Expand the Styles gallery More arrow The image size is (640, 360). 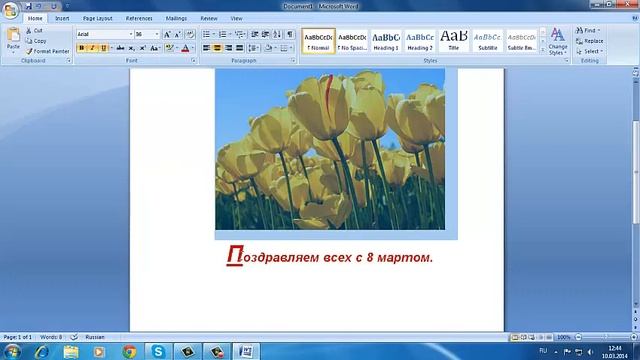[x=543, y=50]
